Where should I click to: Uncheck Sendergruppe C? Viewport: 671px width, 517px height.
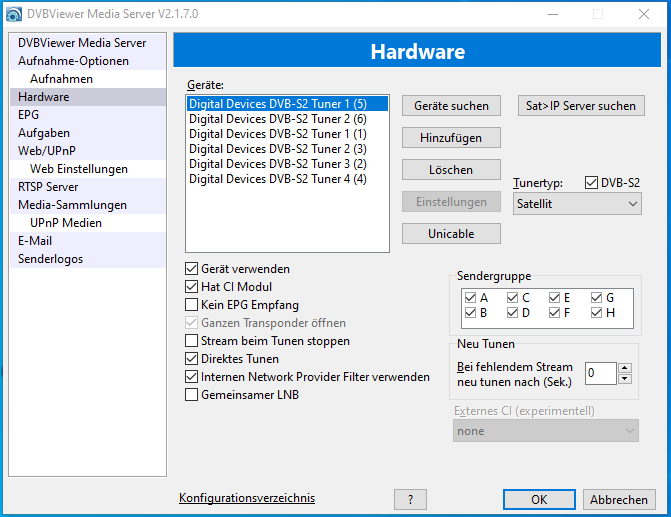(x=512, y=297)
